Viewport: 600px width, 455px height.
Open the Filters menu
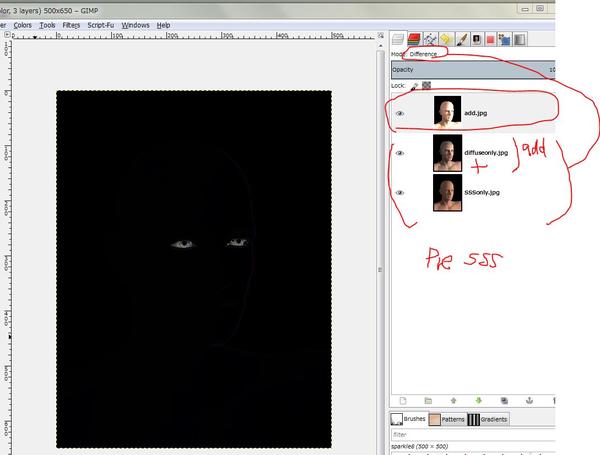(71, 25)
